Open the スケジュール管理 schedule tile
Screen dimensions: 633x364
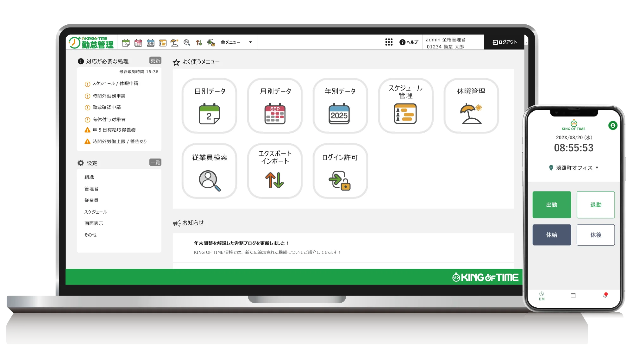click(x=405, y=106)
